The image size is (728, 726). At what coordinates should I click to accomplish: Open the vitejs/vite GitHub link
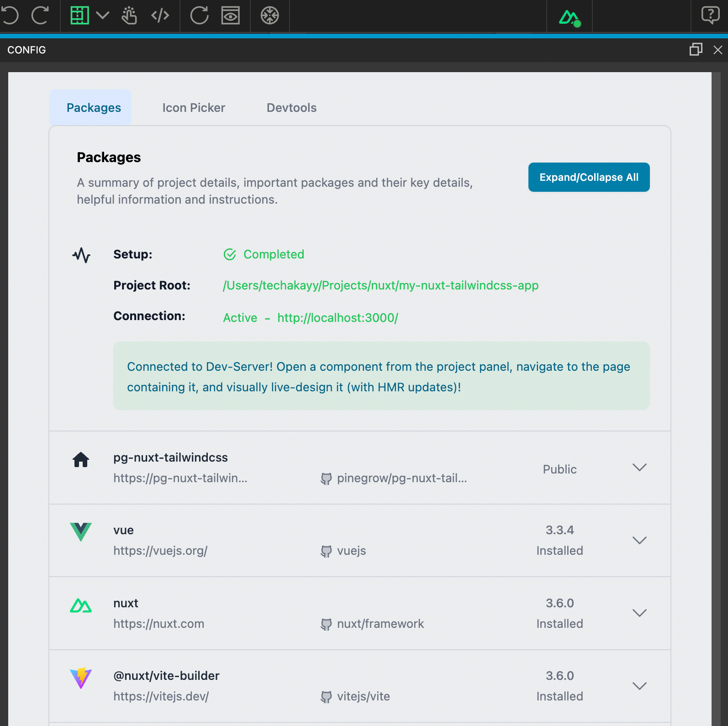[x=364, y=696]
